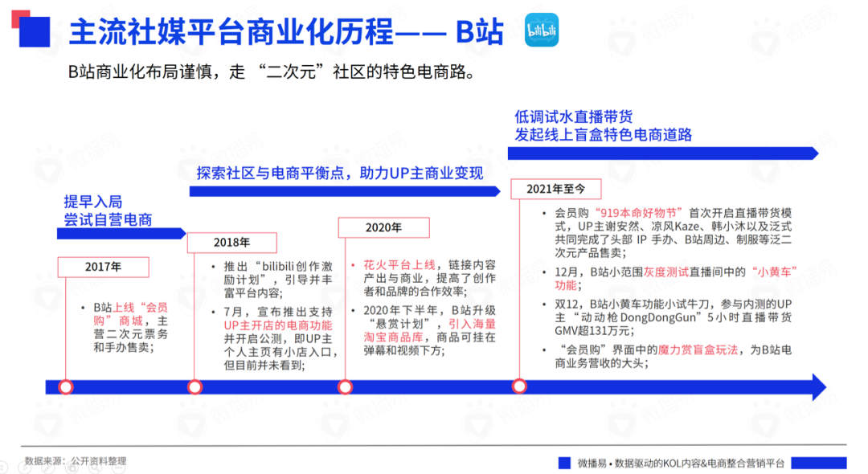
Task: Click the 2021年至今 year box
Action: [x=551, y=189]
